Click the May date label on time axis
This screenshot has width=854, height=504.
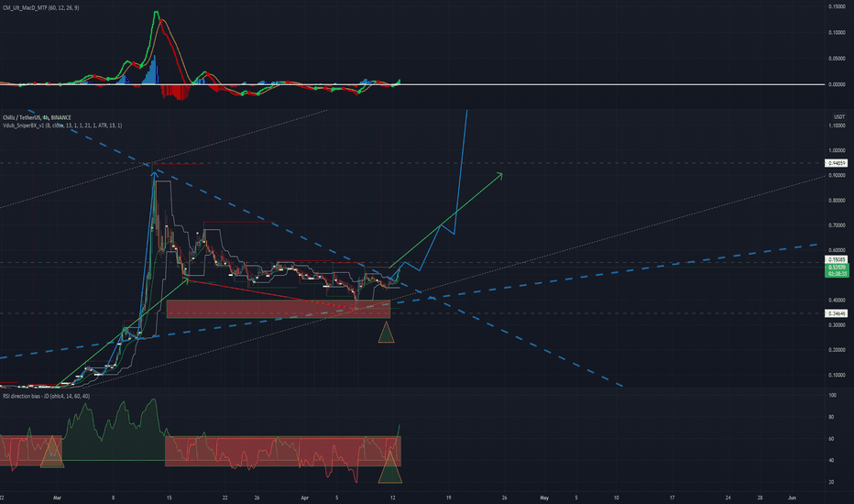544,498
